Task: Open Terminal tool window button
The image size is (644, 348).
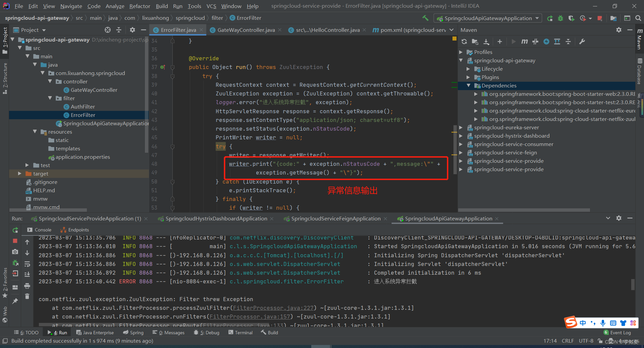Action: click(x=240, y=333)
